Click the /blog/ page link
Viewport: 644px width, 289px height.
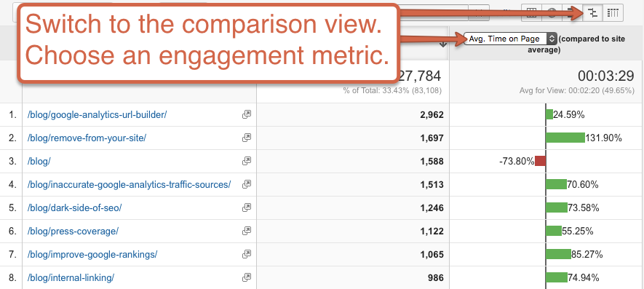click(x=39, y=161)
